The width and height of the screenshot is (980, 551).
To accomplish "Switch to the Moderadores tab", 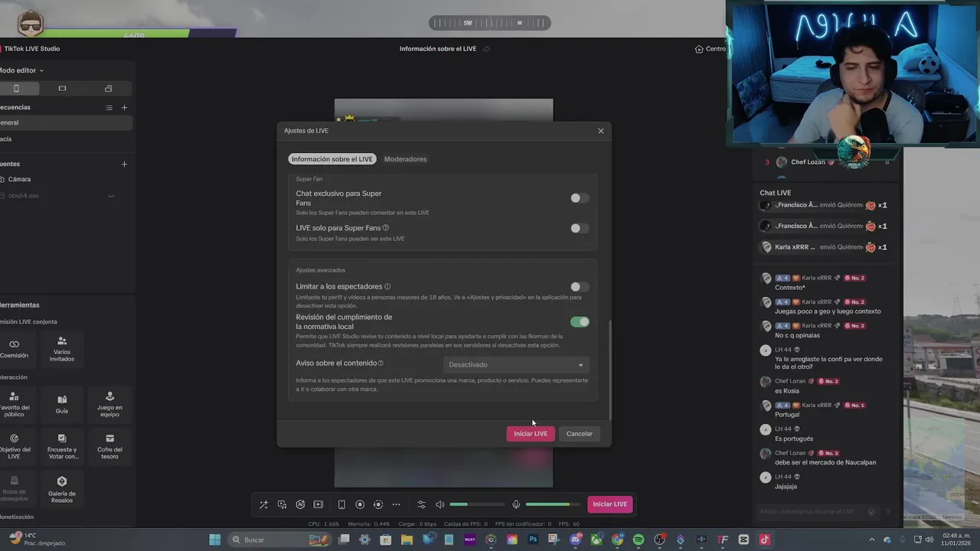I will pos(405,159).
